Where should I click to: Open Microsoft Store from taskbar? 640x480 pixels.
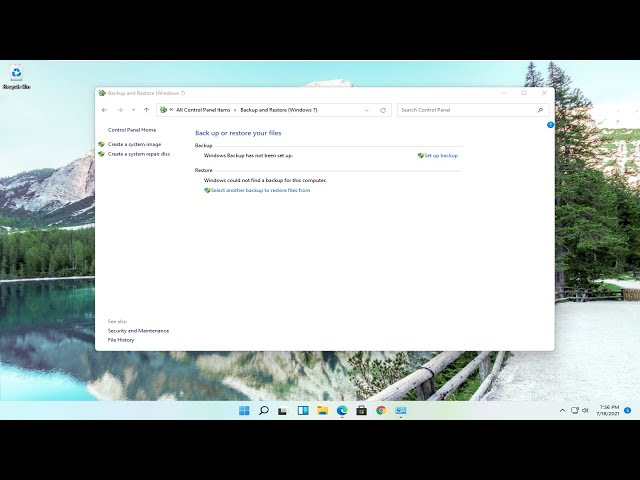click(x=362, y=410)
